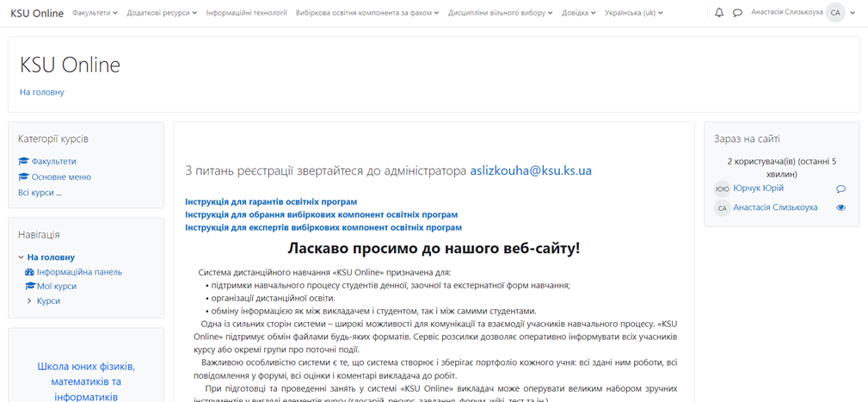Open Інструкція для обрання вибіркових компонент link
The height and width of the screenshot is (402, 868).
(322, 214)
